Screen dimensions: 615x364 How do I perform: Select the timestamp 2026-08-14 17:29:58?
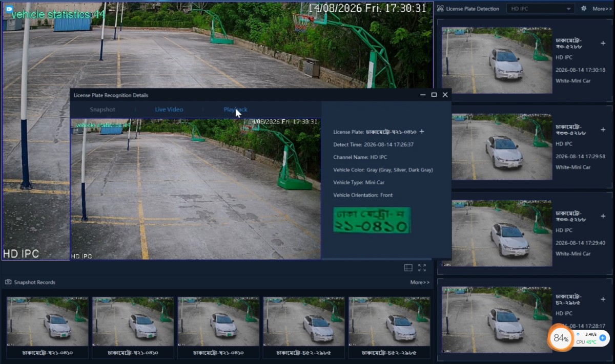click(580, 156)
